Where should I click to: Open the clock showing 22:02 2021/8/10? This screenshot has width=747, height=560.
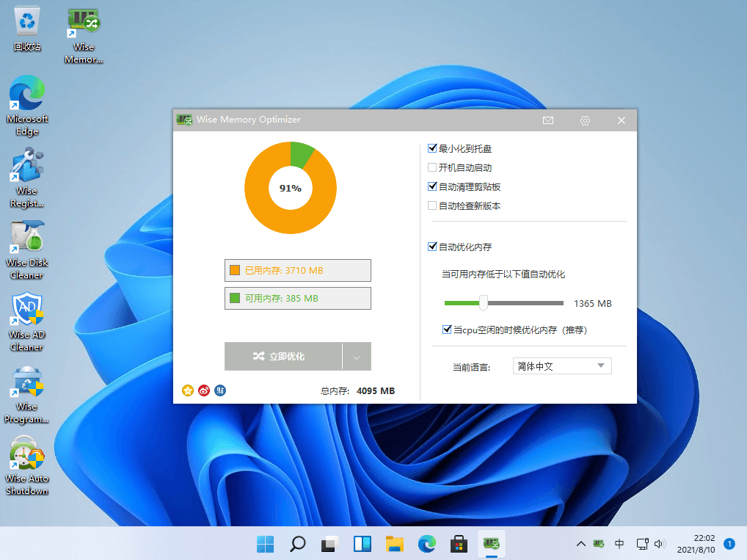point(696,544)
